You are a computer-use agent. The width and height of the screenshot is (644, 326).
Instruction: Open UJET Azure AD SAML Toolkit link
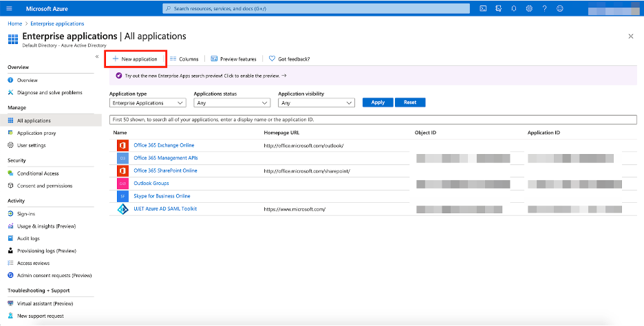pyautogui.click(x=167, y=208)
